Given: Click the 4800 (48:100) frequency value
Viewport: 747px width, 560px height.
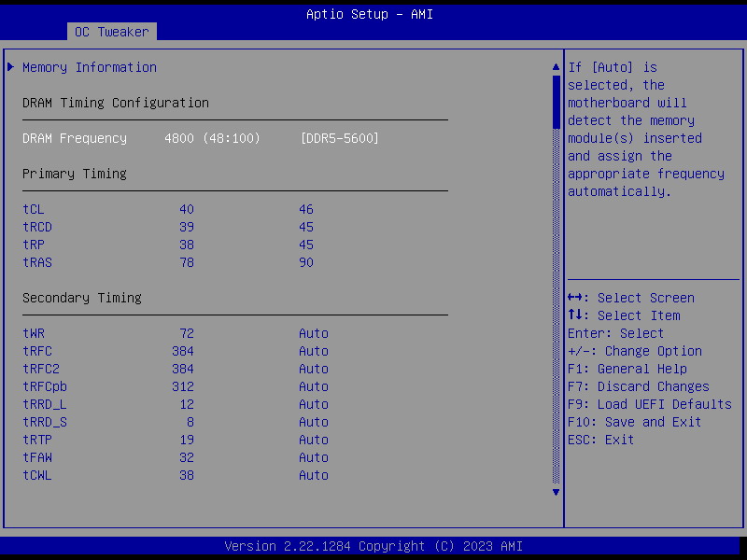Looking at the screenshot, I should click(213, 138).
